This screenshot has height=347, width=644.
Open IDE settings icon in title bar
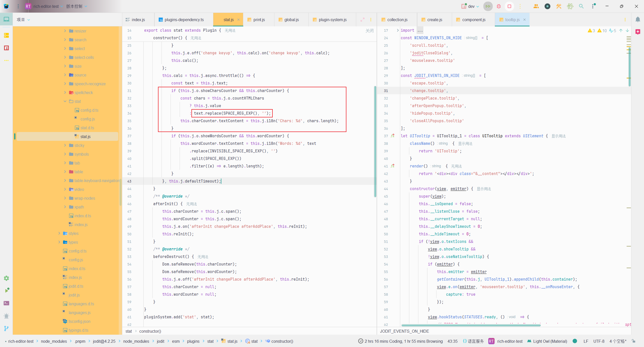tap(593, 6)
